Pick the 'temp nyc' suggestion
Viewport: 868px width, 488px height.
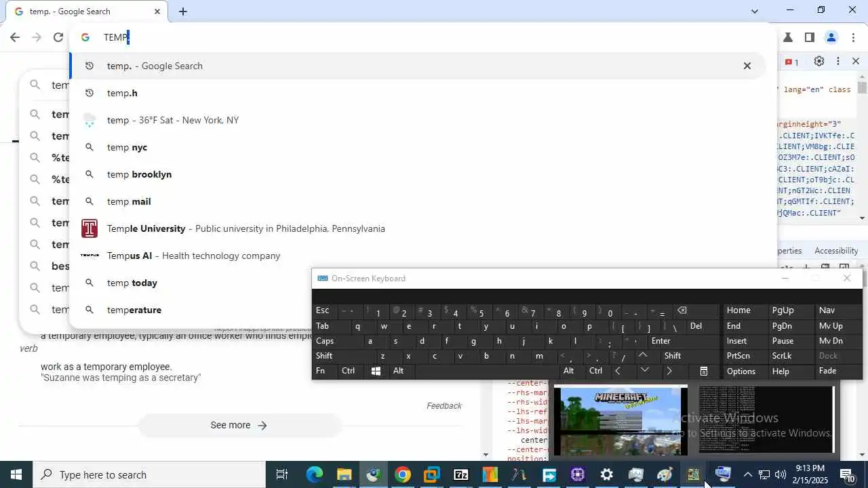point(417,147)
